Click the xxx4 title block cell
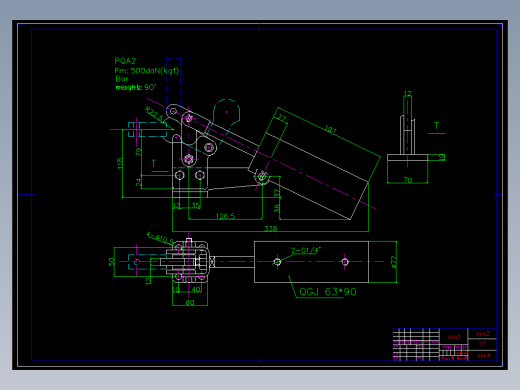 483,356
